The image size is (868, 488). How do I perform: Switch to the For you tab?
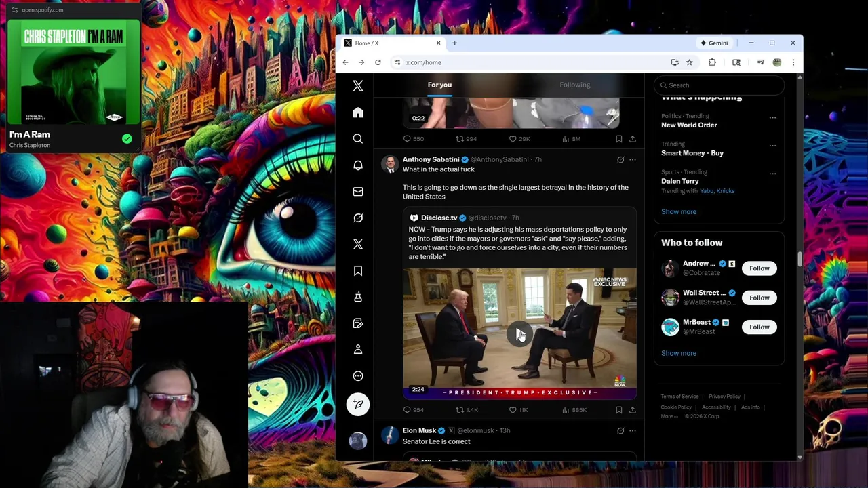[x=439, y=85]
